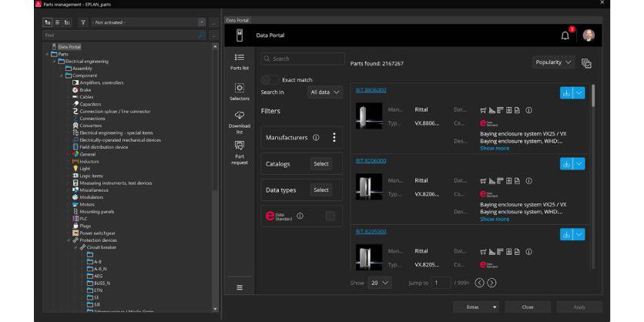This screenshot has height=322, width=644.
Task: Click the RIT.8206000 product thumbnail
Action: 369,186
